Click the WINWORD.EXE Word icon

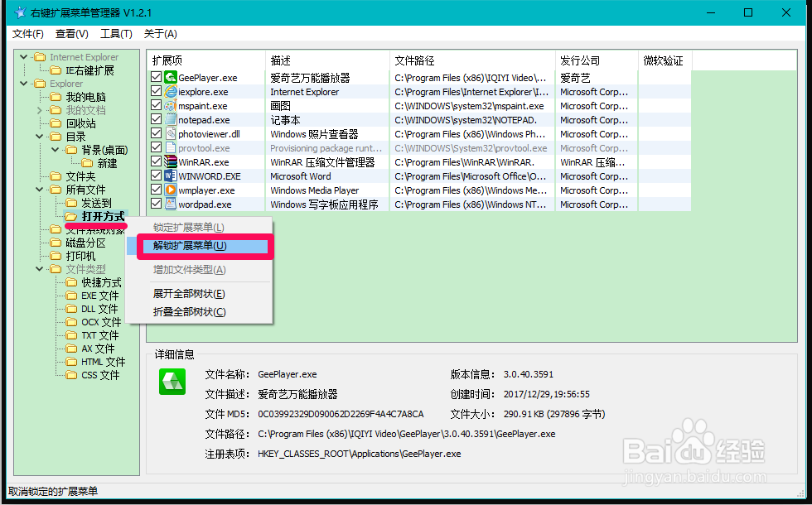tap(171, 176)
